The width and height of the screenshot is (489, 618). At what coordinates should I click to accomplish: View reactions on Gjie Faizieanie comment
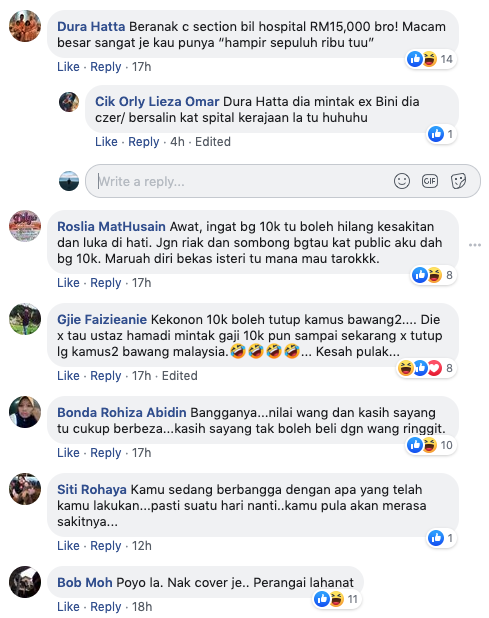[x=426, y=368]
